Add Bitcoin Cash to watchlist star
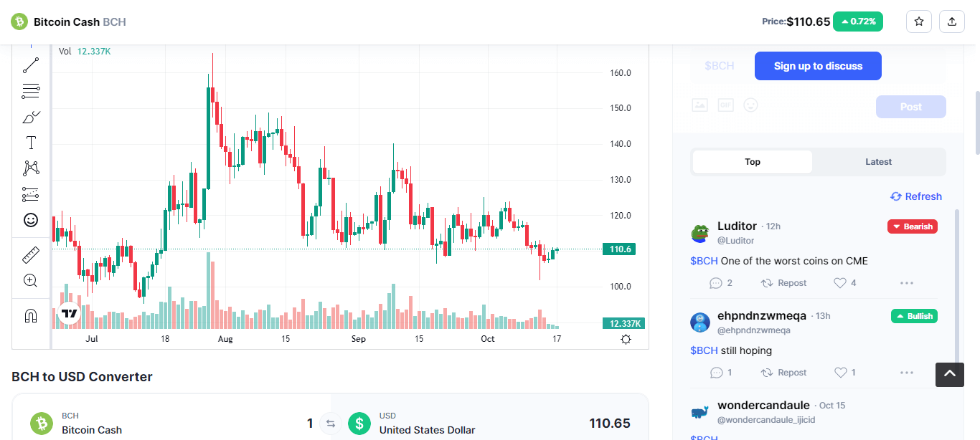Viewport: 980px width, 440px height. point(919,21)
